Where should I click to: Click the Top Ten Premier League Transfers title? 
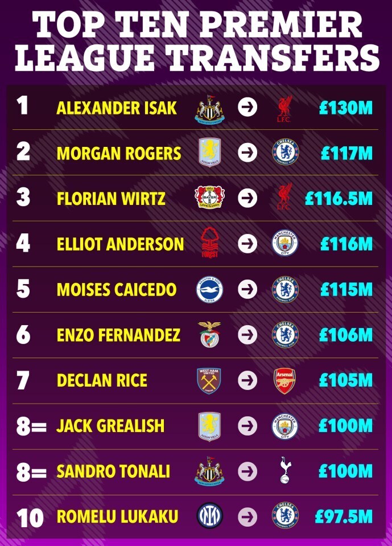pyautogui.click(x=197, y=40)
